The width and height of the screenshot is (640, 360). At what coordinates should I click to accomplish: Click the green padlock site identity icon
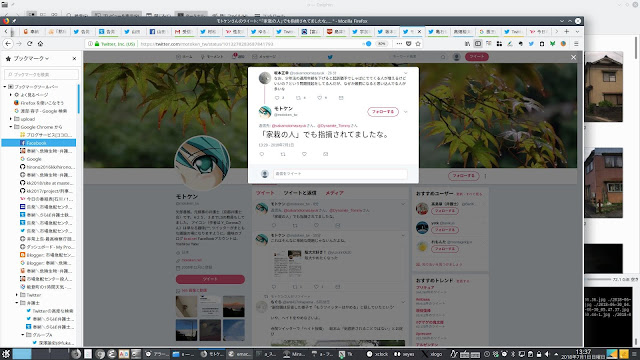tap(97, 44)
